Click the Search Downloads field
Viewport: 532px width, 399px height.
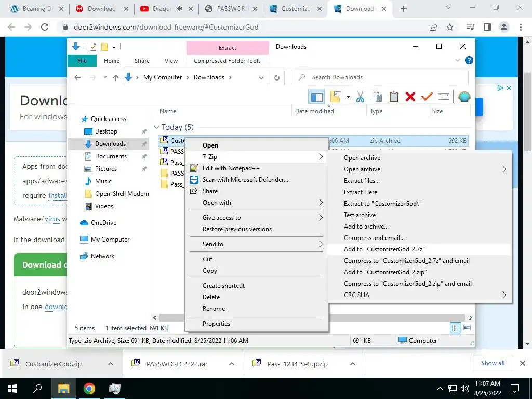380,77
